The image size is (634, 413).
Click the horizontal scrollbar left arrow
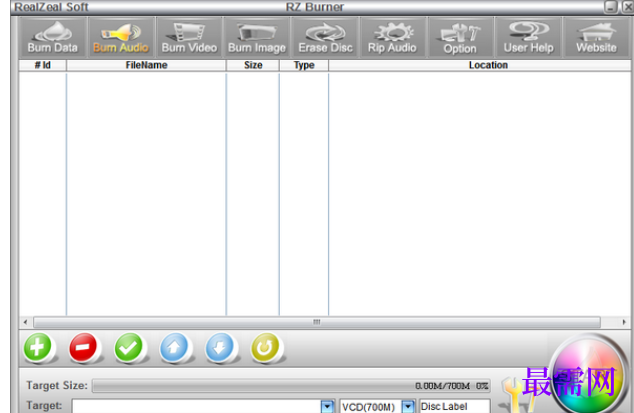coord(25,322)
